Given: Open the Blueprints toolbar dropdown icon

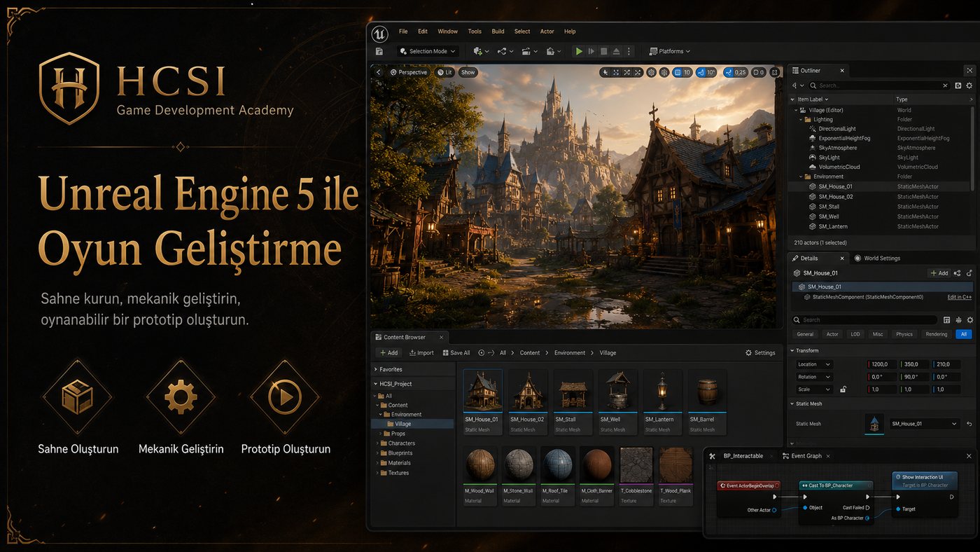Looking at the screenshot, I should tap(505, 51).
